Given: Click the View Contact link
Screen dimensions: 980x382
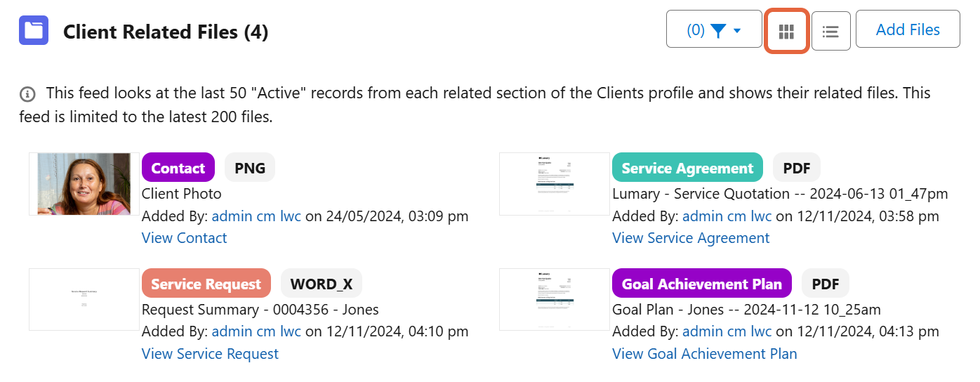Looking at the screenshot, I should coord(184,238).
